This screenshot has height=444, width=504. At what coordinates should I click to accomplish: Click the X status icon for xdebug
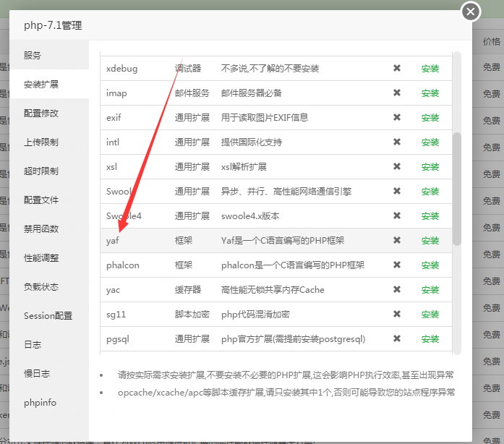396,69
